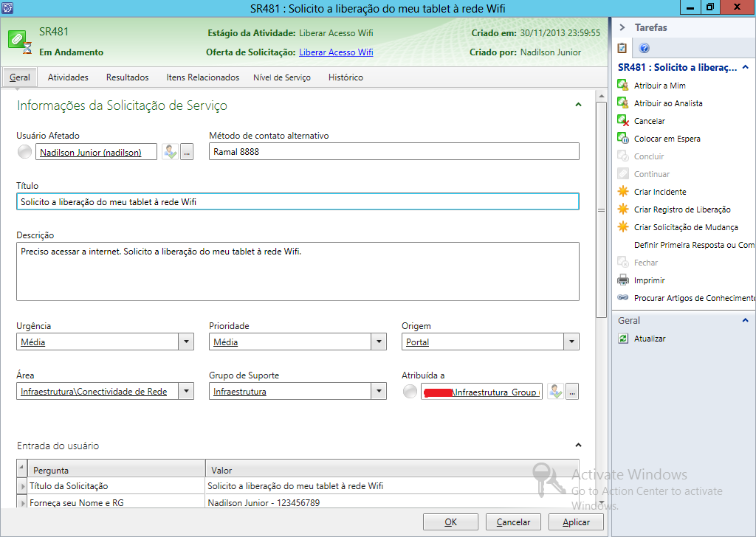The height and width of the screenshot is (537, 756).
Task: Click the Pergunta column header
Action: click(116, 470)
